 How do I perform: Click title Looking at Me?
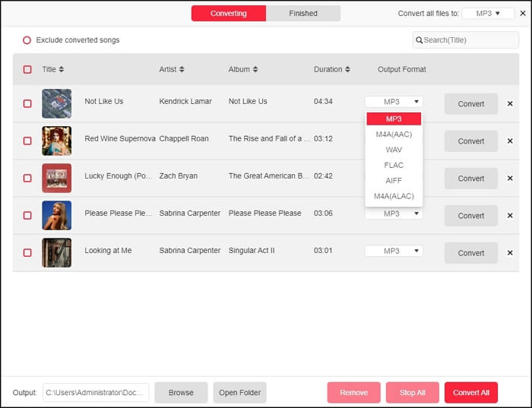tap(108, 251)
